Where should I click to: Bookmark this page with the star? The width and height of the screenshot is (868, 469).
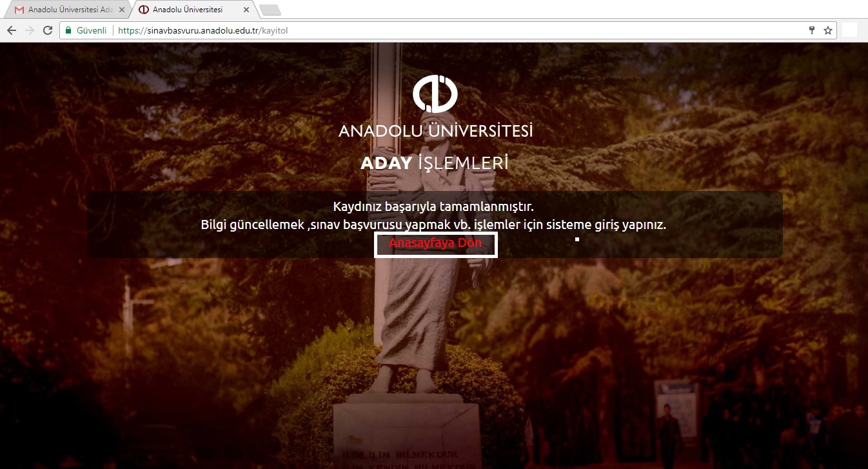(828, 30)
